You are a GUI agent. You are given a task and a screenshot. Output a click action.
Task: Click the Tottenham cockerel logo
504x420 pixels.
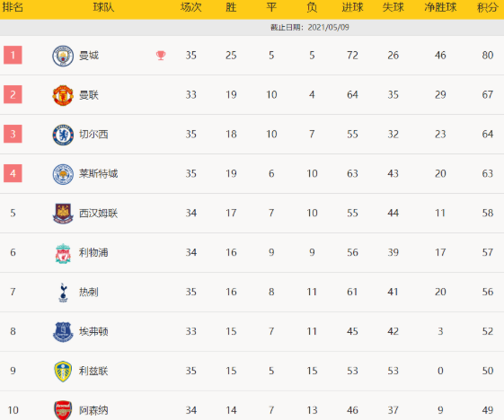(63, 293)
